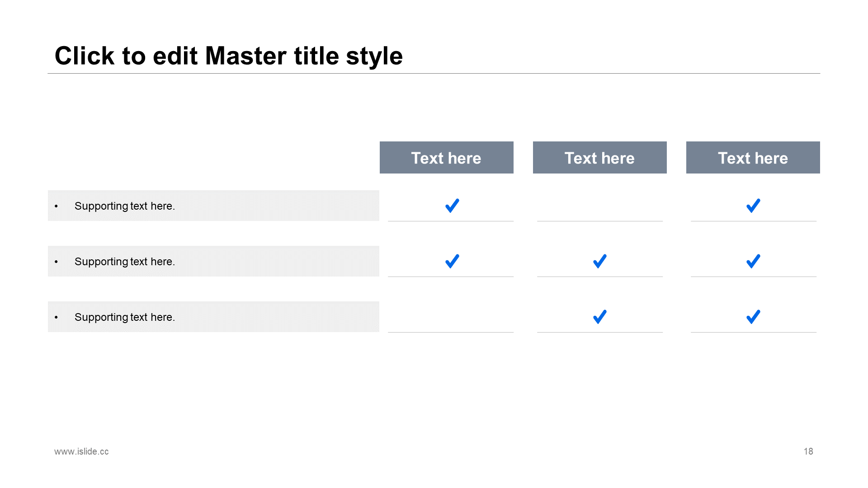
Task: Click checkmark in third row, third column
Action: click(x=753, y=317)
